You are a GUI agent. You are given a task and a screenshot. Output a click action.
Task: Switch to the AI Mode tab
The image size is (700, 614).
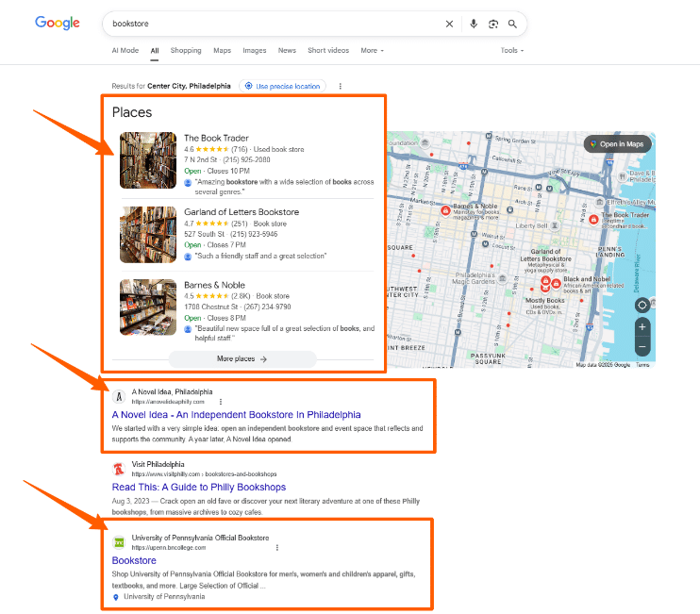[125, 50]
